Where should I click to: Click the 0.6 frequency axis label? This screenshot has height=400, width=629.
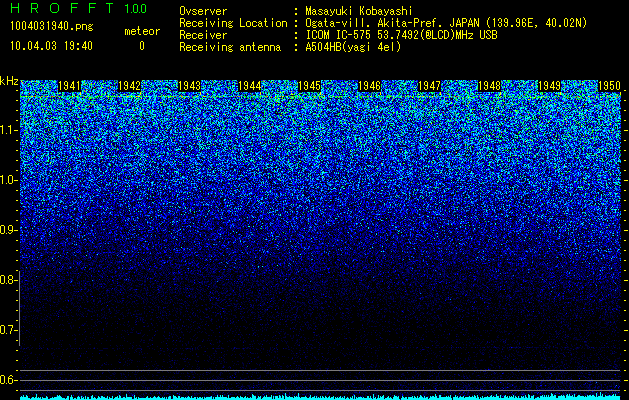click(8, 380)
